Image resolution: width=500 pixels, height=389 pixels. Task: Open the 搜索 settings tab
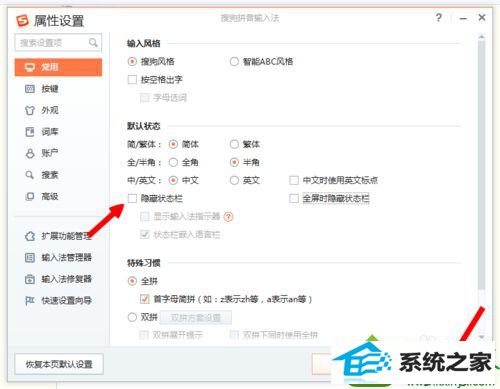(x=50, y=175)
